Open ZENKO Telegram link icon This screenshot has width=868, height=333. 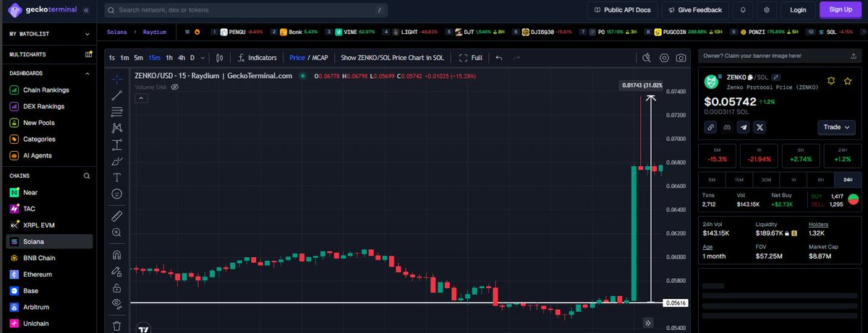pyautogui.click(x=744, y=127)
